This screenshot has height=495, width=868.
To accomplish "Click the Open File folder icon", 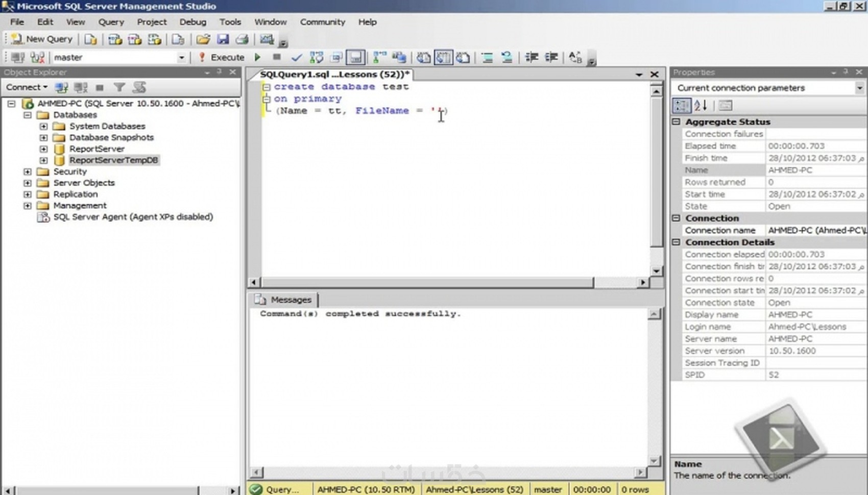I will (x=203, y=39).
